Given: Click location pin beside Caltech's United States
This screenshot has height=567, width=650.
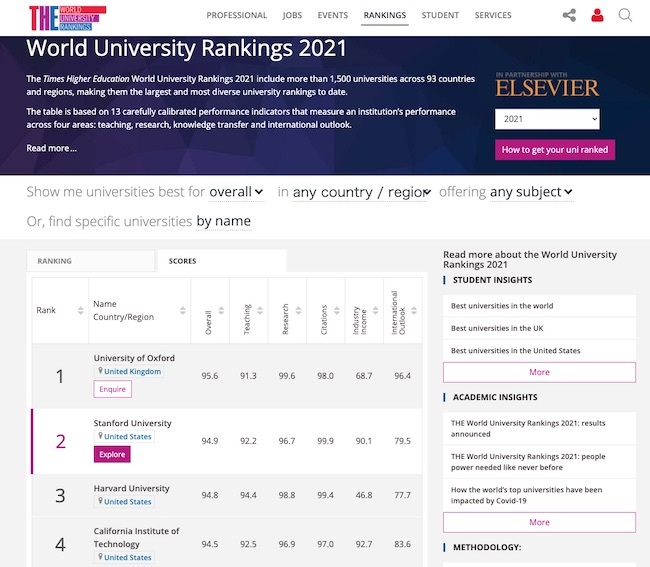Looking at the screenshot, I should click(100, 557).
